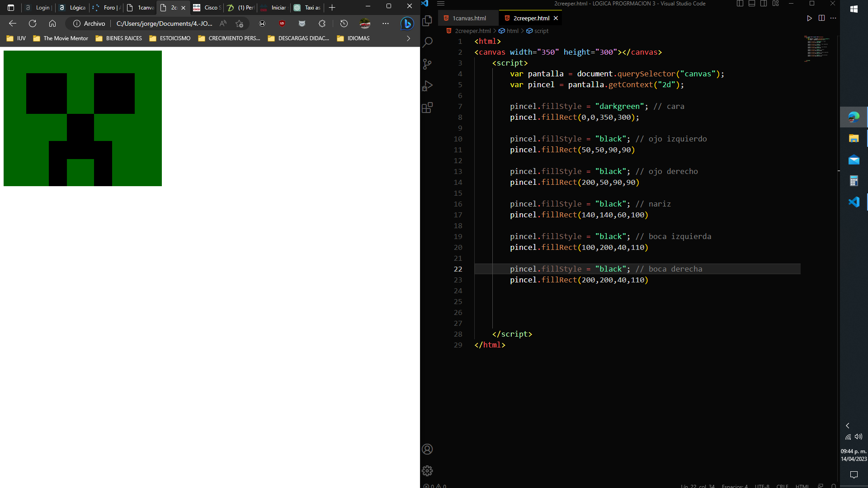Change encoding via UTF-8 status item
Image resolution: width=868 pixels, height=488 pixels.
pos(762,486)
